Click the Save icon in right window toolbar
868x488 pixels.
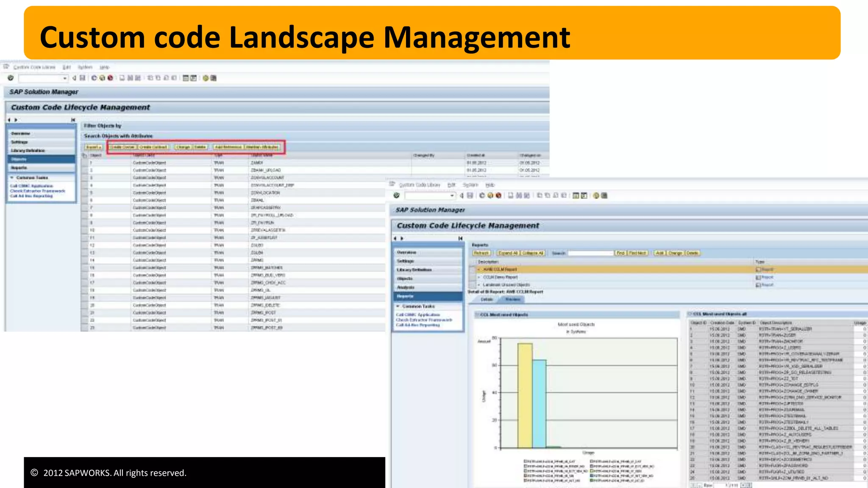pos(470,195)
